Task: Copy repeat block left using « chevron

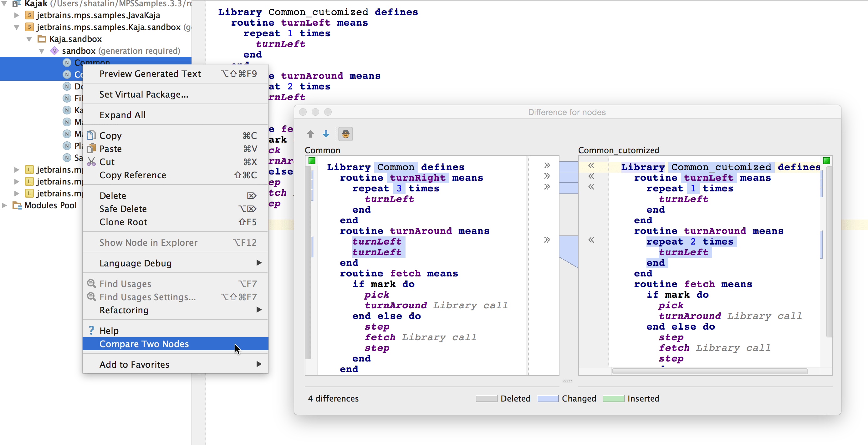Action: 591,240
